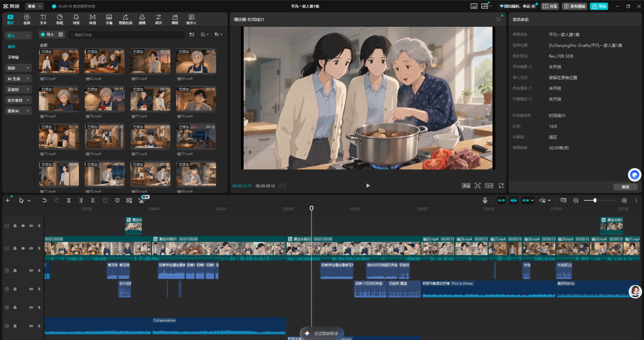Click the add track plus icon
Viewport: 644px width, 340px height.
[8, 200]
